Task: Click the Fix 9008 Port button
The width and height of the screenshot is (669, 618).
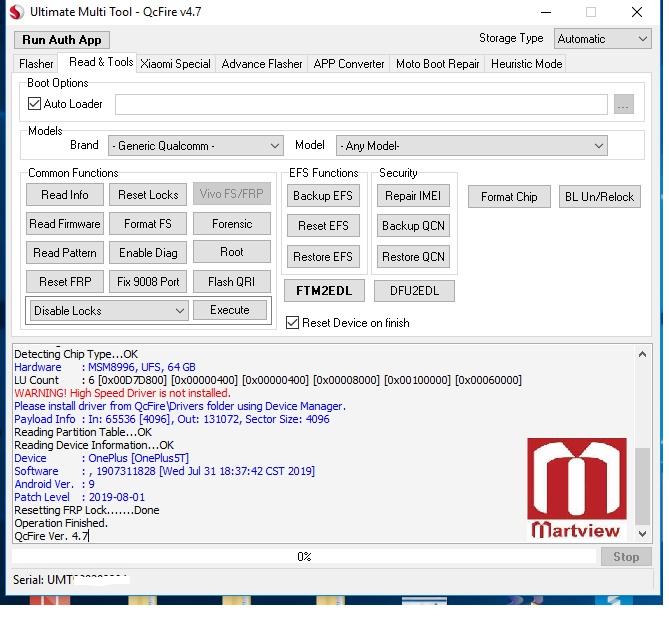Action: [148, 282]
